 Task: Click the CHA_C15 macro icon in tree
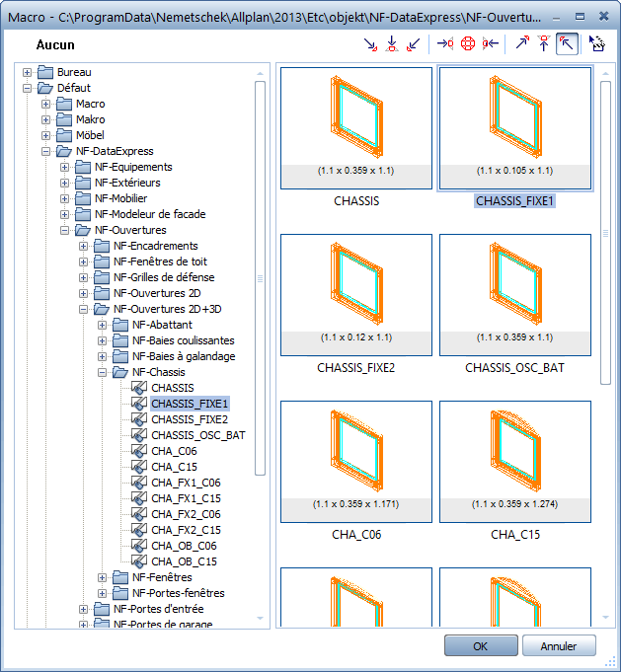coord(139,467)
